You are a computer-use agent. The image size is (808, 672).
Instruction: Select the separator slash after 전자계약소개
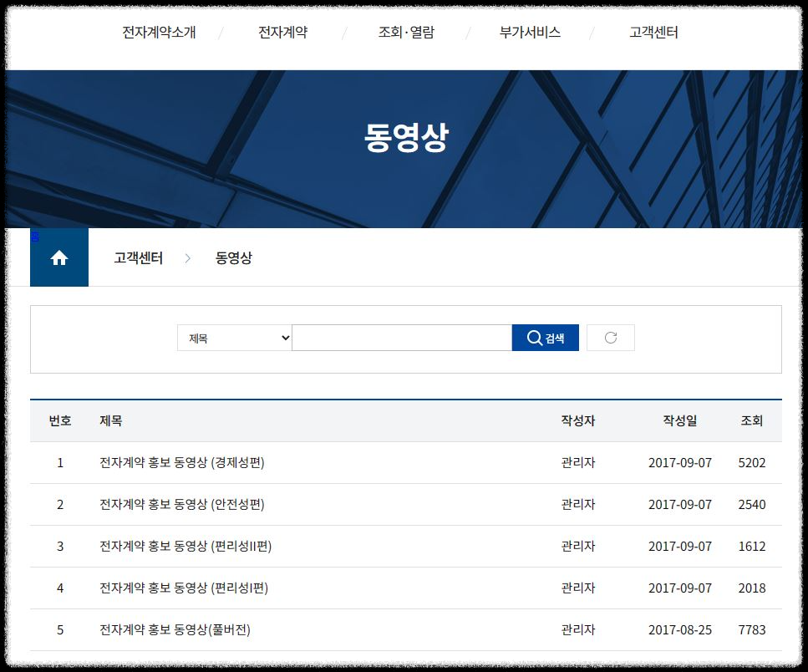point(221,33)
